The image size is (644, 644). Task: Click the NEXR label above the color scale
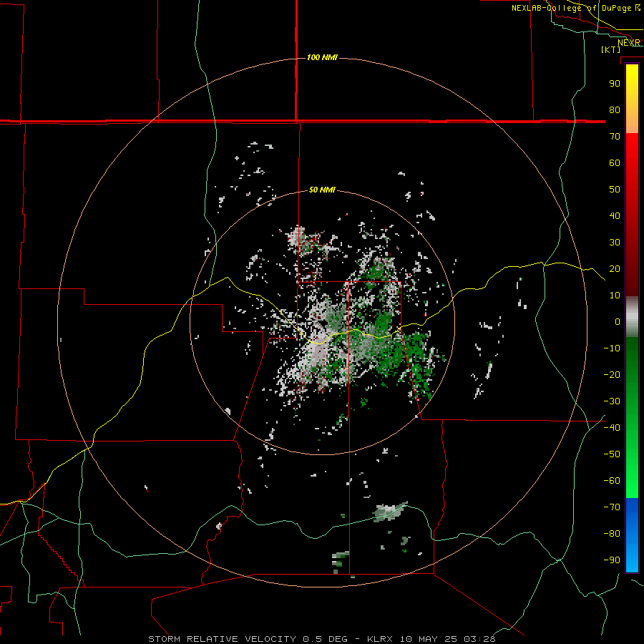629,43
